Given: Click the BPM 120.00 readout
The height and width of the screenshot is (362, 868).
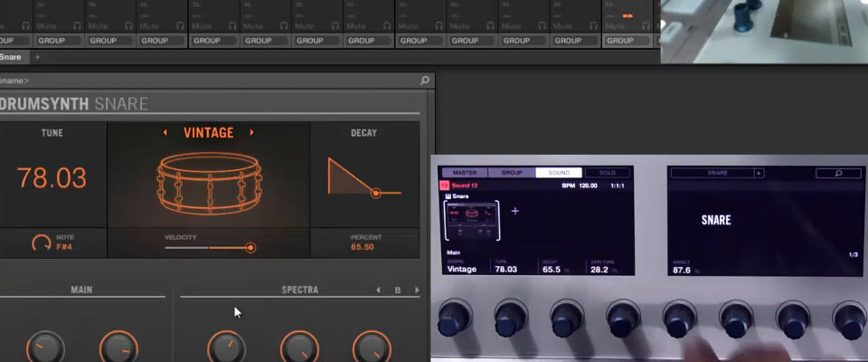Looking at the screenshot, I should (x=579, y=186).
